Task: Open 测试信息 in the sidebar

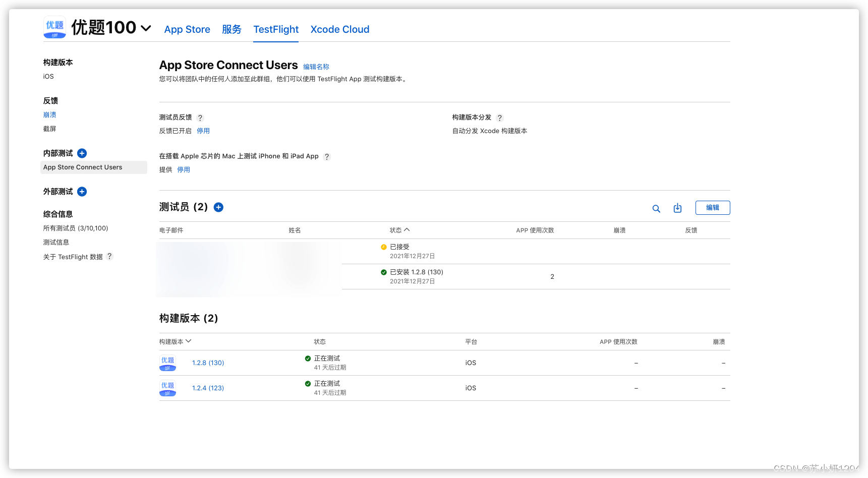Action: [56, 243]
